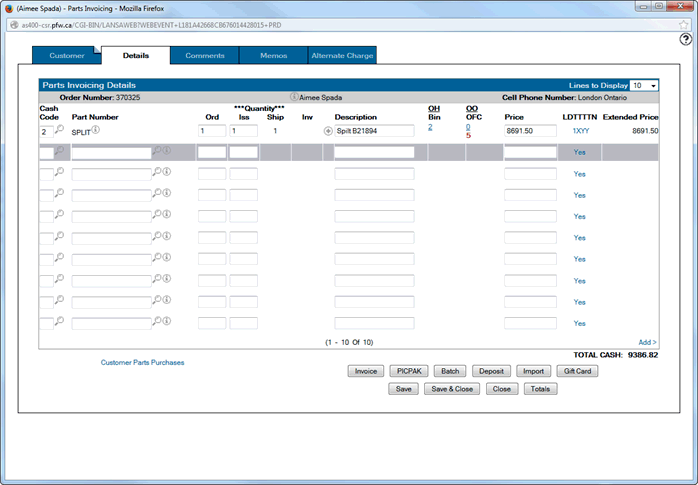Image resolution: width=698 pixels, height=485 pixels.
Task: Click the Import button
Action: [533, 371]
